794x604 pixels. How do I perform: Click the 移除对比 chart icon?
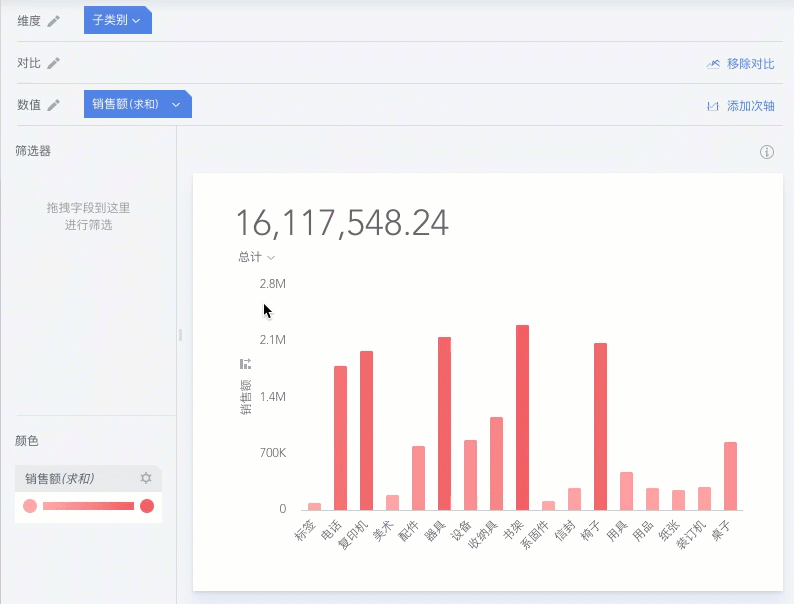click(713, 64)
